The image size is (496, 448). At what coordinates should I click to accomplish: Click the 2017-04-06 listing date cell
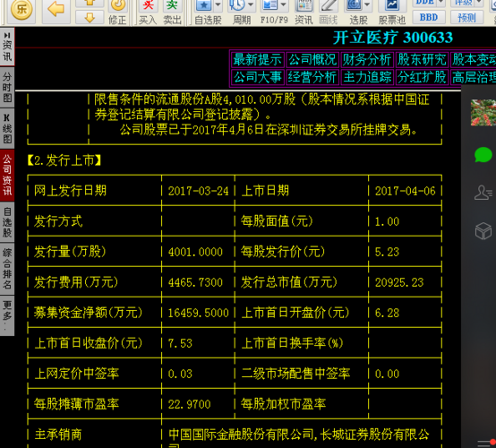(406, 191)
